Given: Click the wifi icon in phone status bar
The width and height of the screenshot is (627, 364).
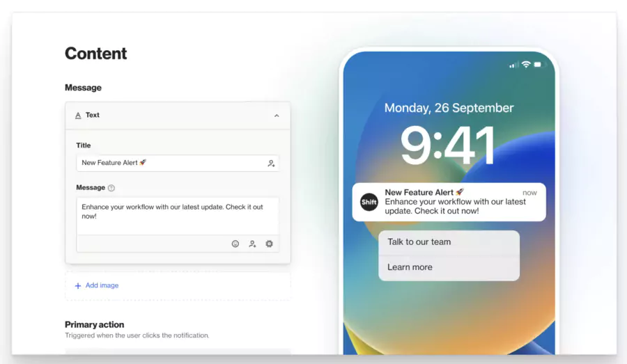Looking at the screenshot, I should (526, 64).
